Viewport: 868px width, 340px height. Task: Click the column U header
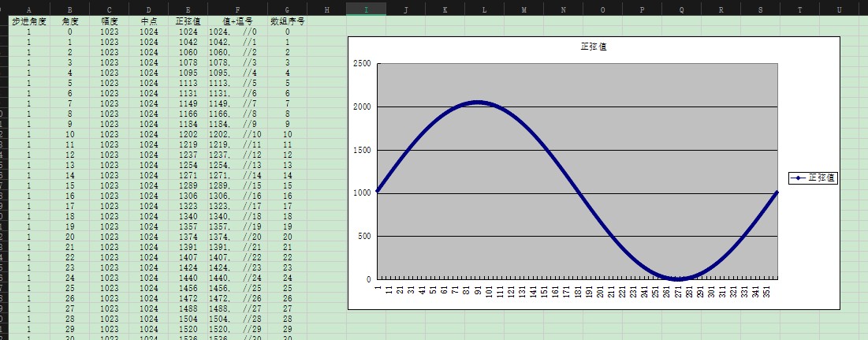tap(839, 9)
